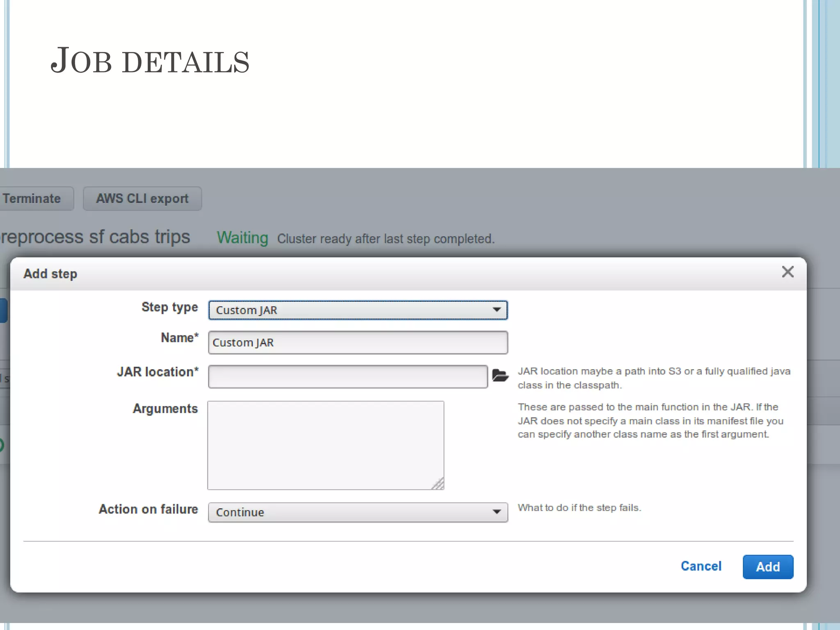Viewport: 840px width, 630px height.
Task: Click the Cancel link
Action: click(701, 566)
